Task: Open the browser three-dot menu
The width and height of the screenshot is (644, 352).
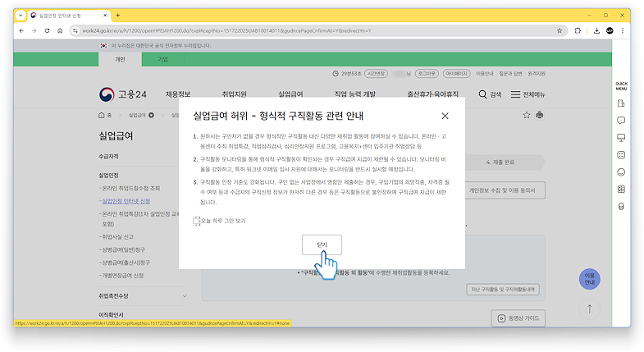Action: [623, 31]
